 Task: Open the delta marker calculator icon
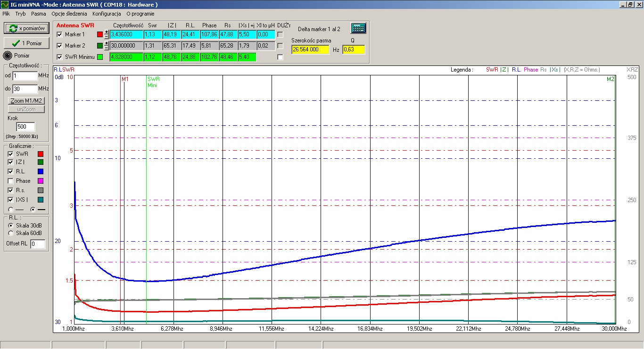[x=358, y=28]
